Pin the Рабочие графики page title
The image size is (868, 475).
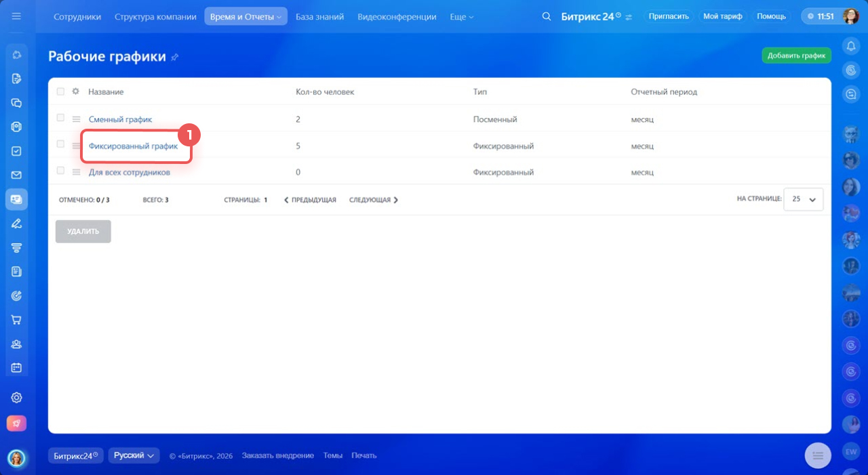click(x=175, y=58)
